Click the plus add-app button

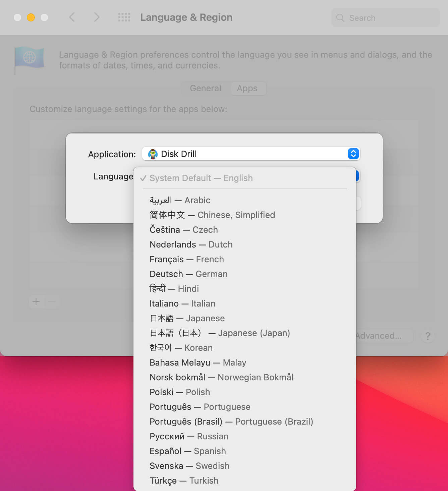coord(36,302)
